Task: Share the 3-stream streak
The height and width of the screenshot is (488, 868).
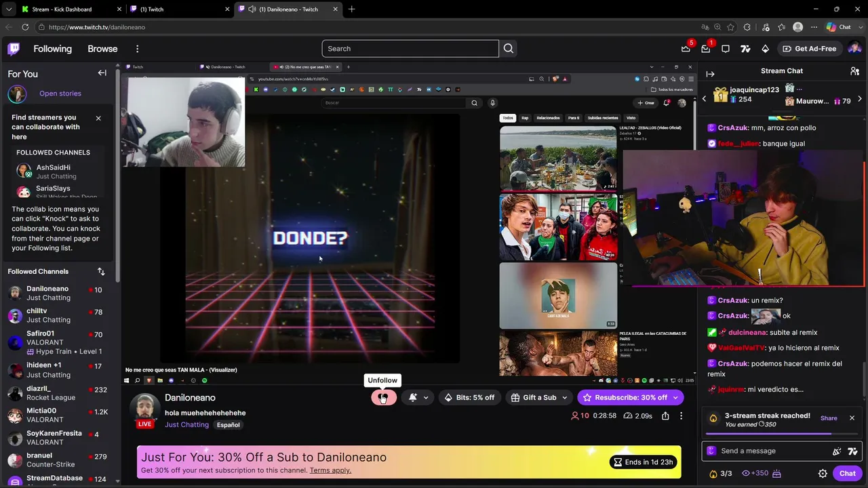Action: click(x=829, y=418)
